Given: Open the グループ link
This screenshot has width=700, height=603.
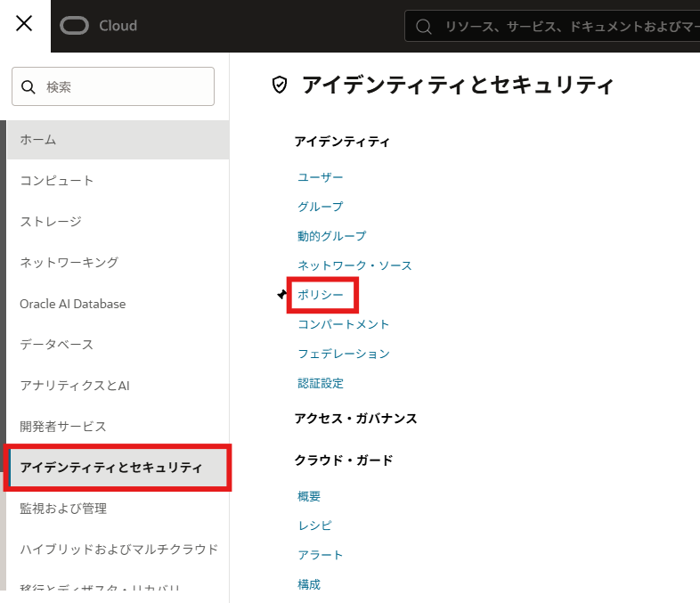Looking at the screenshot, I should pos(320,207).
